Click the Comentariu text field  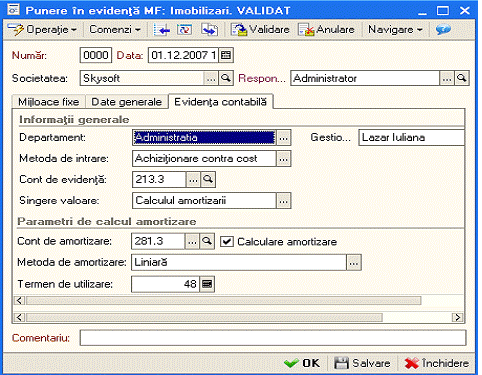pos(273,338)
